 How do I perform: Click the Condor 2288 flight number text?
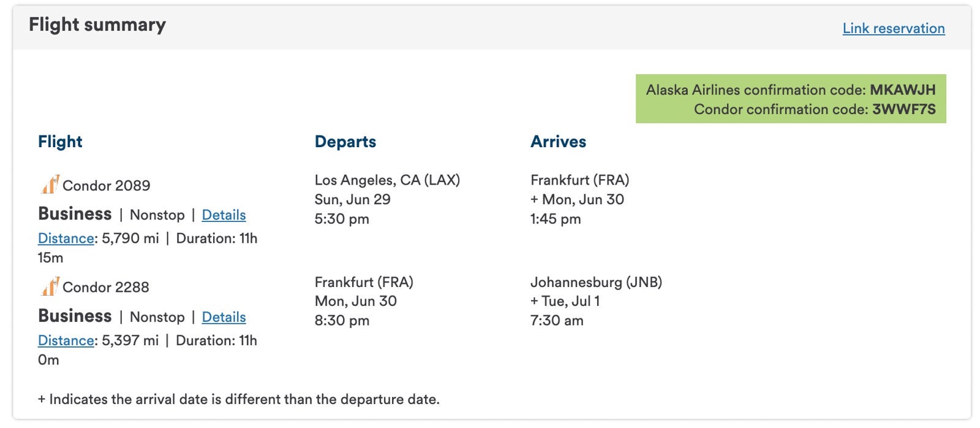(x=106, y=287)
